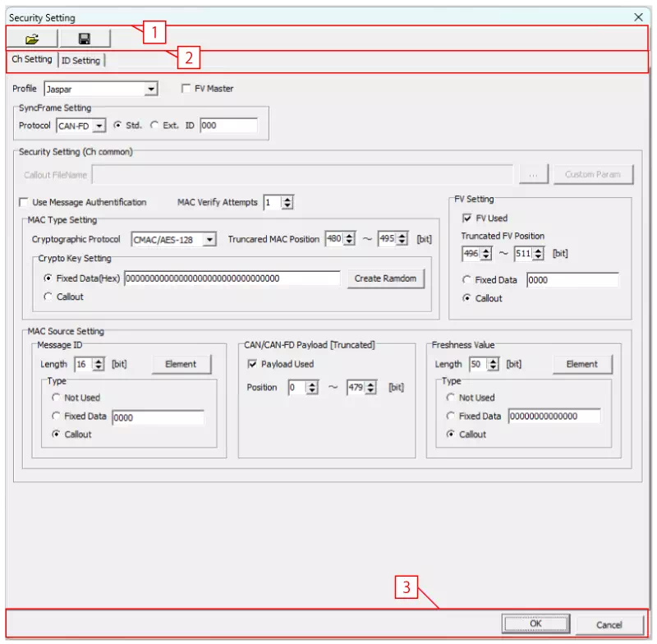Enable the FV Master checkbox
This screenshot has height=644, width=657.
coord(186,88)
